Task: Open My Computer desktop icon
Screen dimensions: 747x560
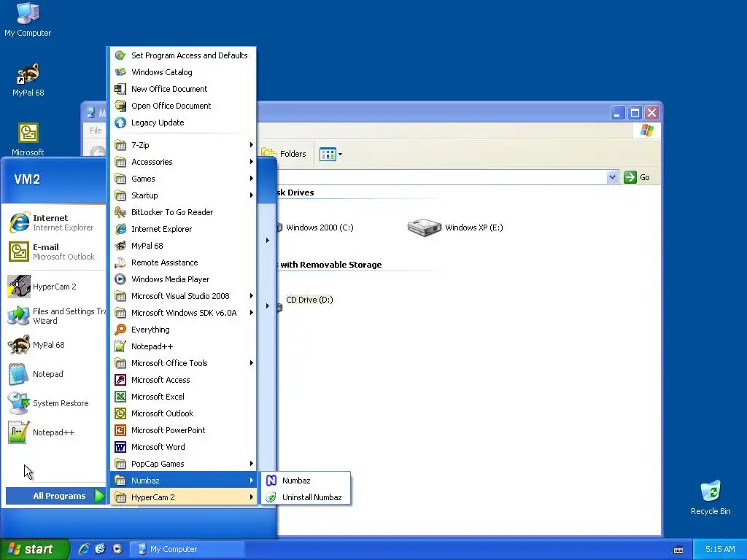Action: [x=28, y=20]
